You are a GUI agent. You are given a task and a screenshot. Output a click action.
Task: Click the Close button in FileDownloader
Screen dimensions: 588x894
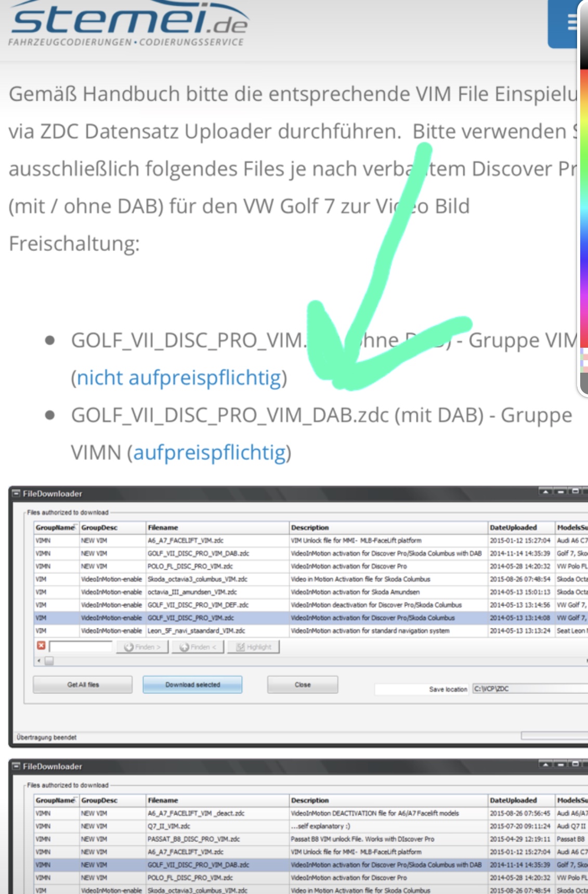pos(303,685)
